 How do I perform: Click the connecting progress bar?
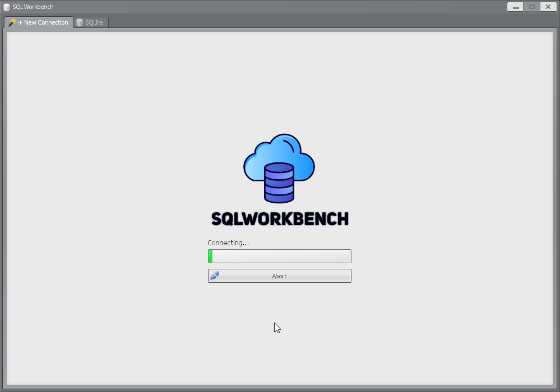279,256
